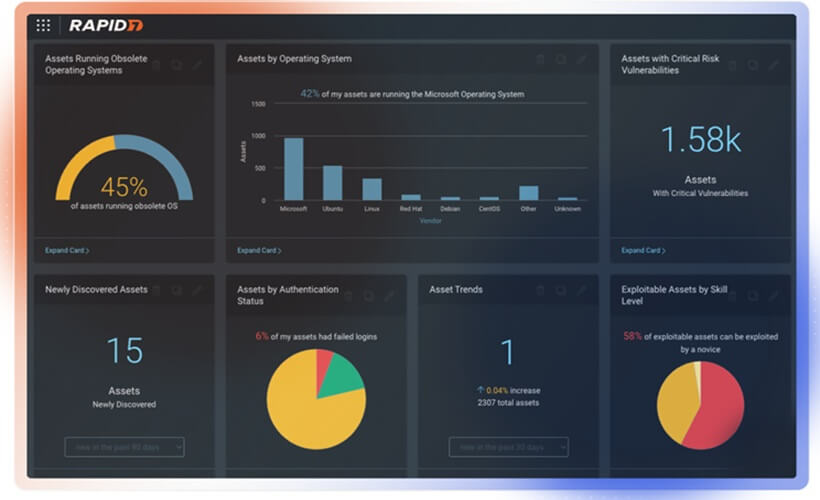This screenshot has height=500, width=820.
Task: Delete the Newly Discovered Assets card
Action: (156, 290)
